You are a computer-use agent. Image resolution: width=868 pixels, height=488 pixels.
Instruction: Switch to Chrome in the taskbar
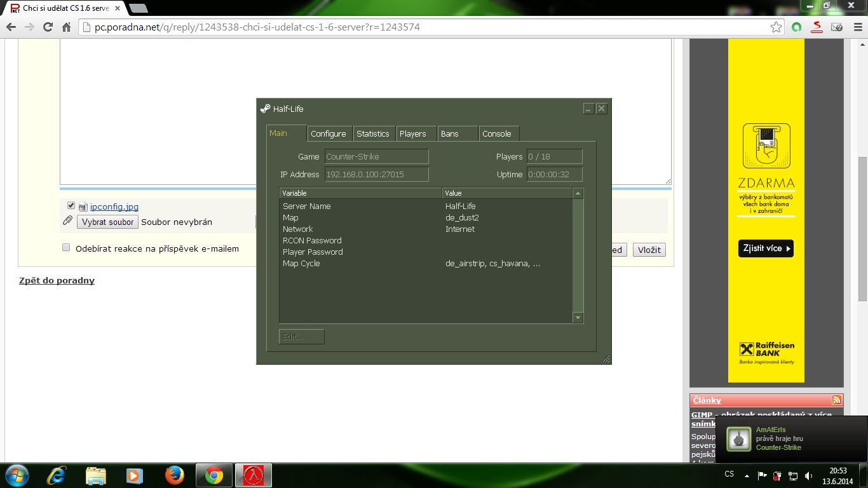[214, 475]
